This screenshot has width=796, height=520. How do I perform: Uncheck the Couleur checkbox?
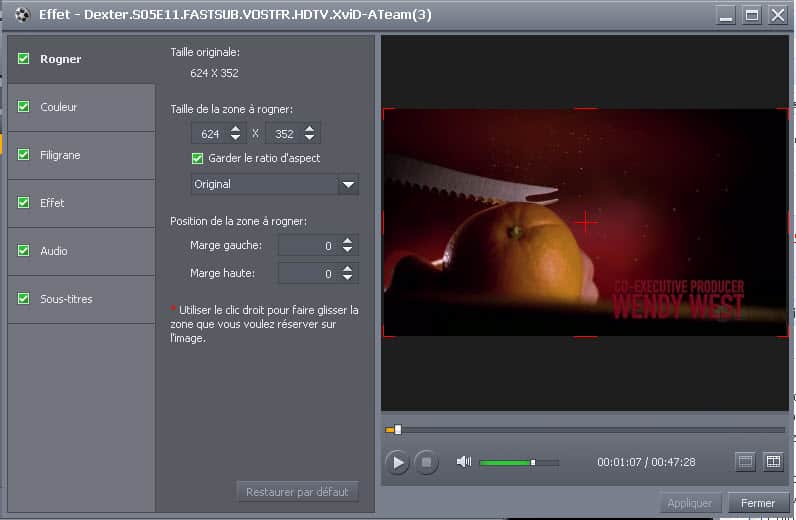tap(23, 106)
